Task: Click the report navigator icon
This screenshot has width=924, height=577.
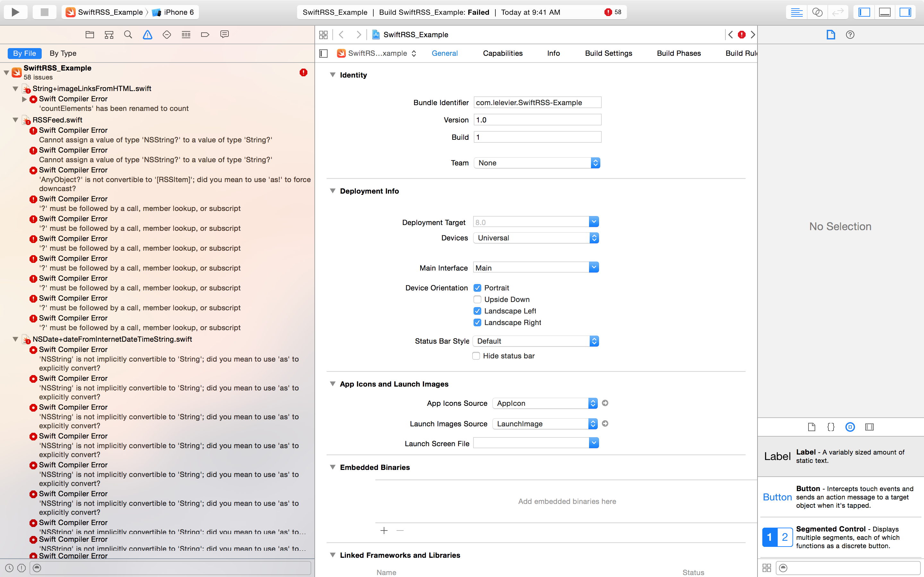Action: [x=226, y=35]
